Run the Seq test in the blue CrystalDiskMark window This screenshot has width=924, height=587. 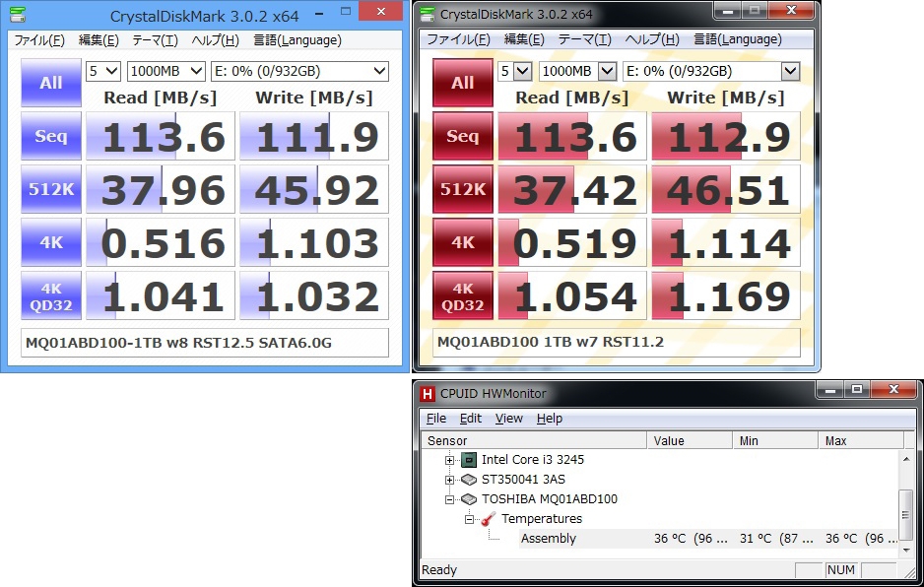pyautogui.click(x=51, y=136)
